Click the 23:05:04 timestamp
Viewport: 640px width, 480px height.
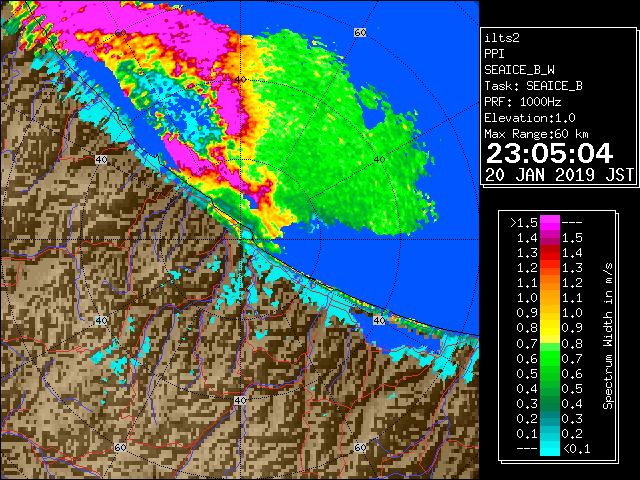point(549,153)
